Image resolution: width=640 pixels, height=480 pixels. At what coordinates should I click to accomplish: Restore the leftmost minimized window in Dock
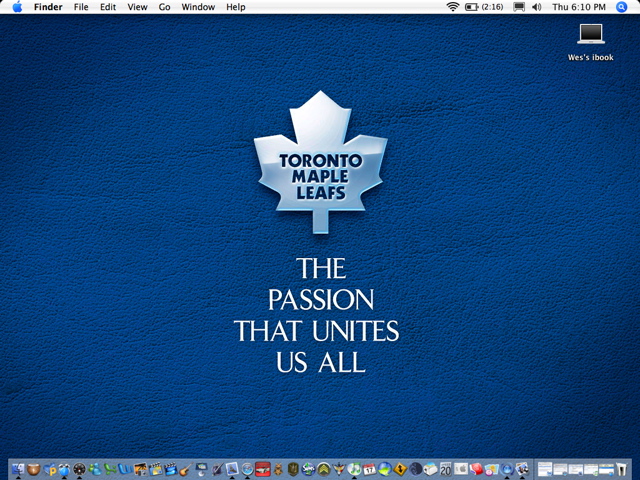pos(545,469)
